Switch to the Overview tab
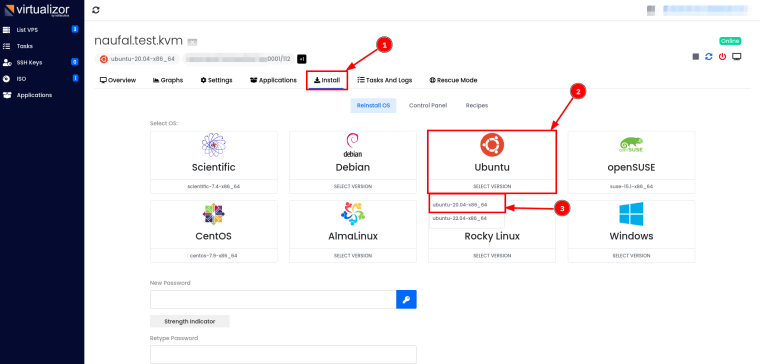Image resolution: width=760 pixels, height=364 pixels. (118, 80)
